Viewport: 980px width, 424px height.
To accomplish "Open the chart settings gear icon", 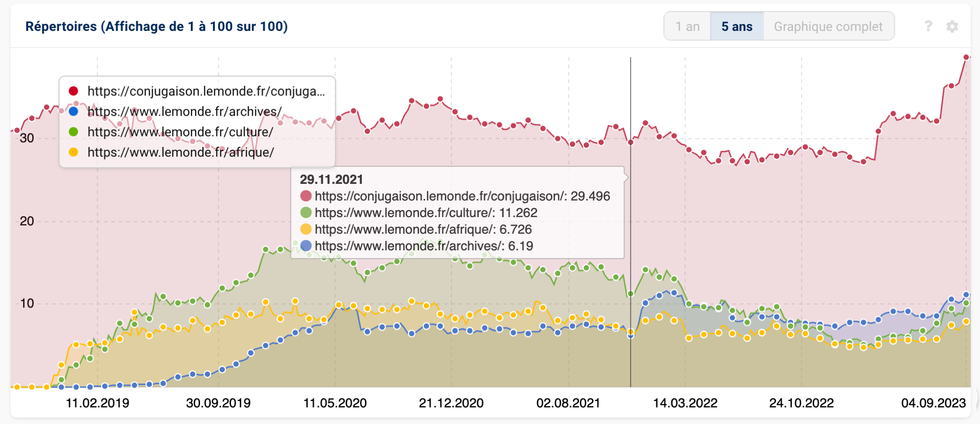I will (x=952, y=26).
